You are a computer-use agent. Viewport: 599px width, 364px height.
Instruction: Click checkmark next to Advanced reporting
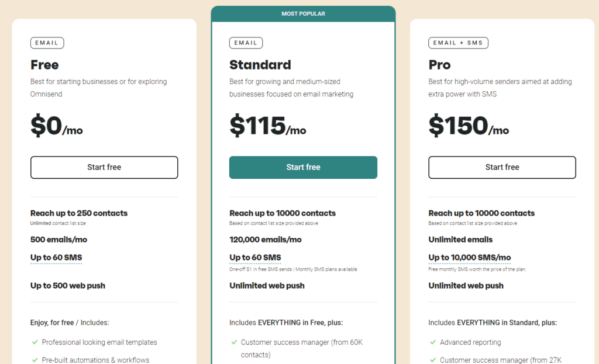tap(433, 342)
